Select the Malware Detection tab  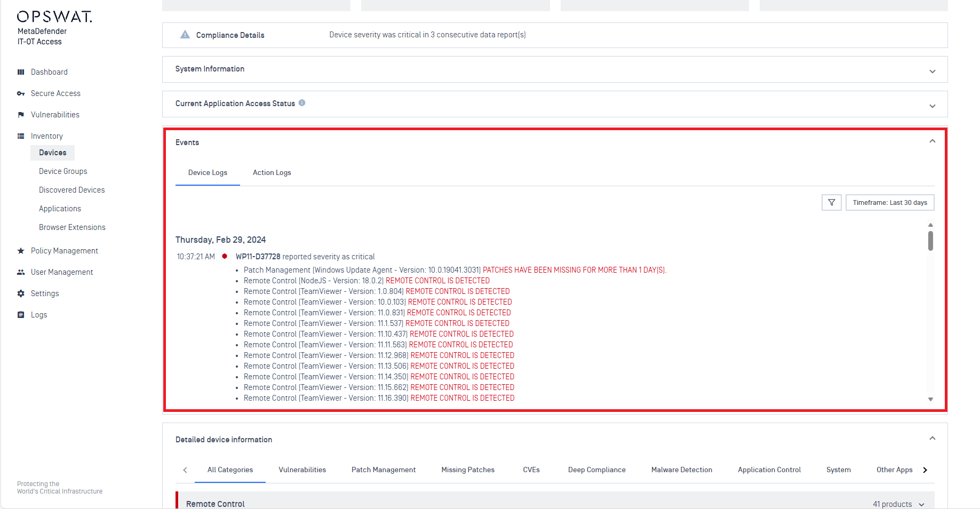681,470
